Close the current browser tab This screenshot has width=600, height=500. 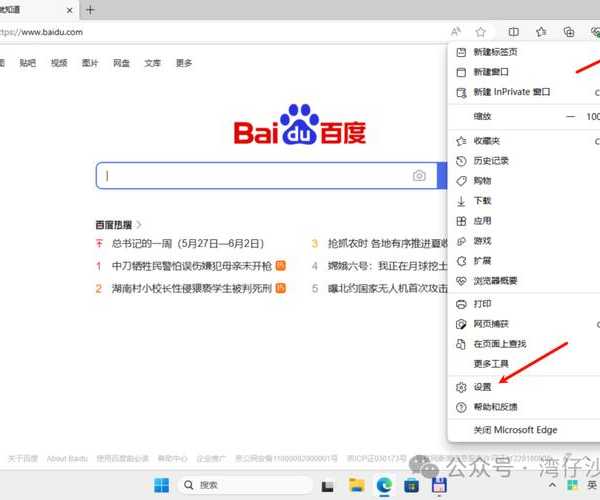(x=69, y=10)
